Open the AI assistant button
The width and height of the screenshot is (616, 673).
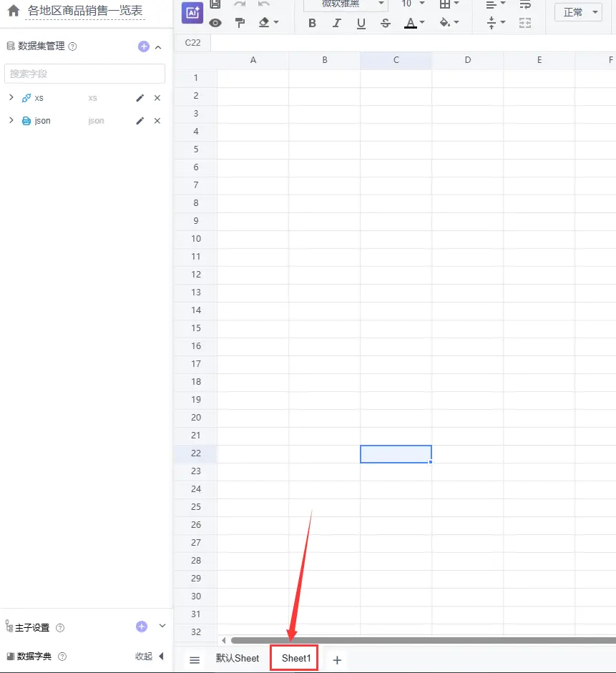click(x=192, y=12)
